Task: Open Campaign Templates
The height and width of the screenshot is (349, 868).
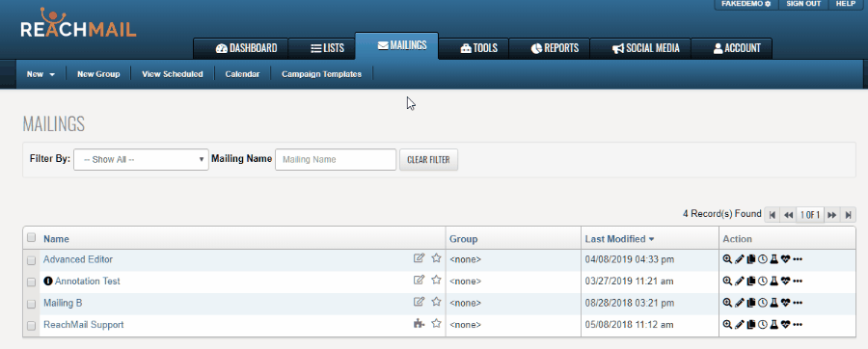Action: point(321,74)
